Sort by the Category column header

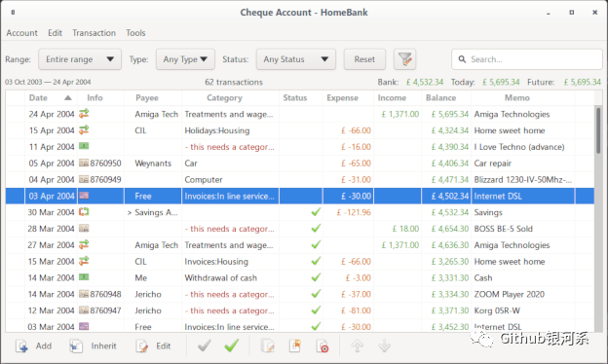point(230,98)
